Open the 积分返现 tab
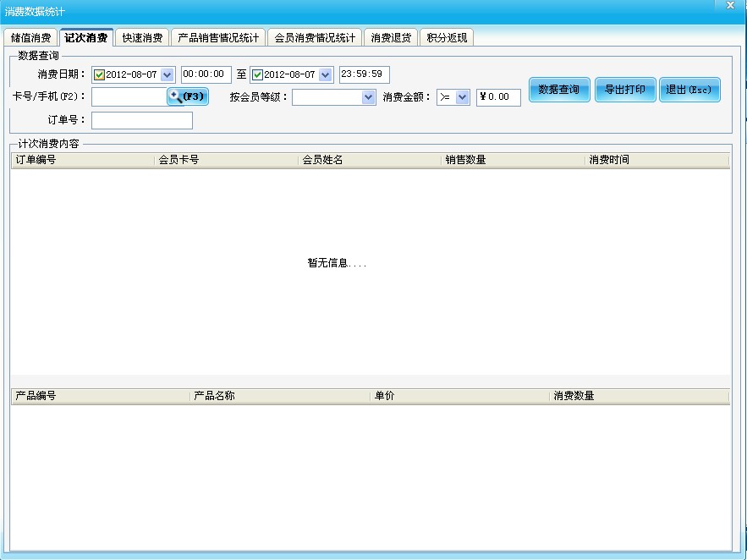Viewport: 747px width, 560px height. coord(447,37)
